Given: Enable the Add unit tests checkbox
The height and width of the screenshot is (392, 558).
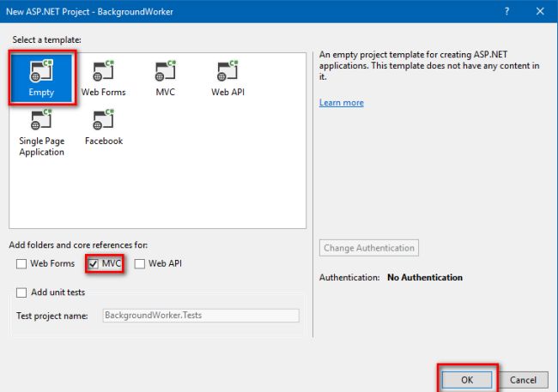Looking at the screenshot, I should click(x=21, y=292).
